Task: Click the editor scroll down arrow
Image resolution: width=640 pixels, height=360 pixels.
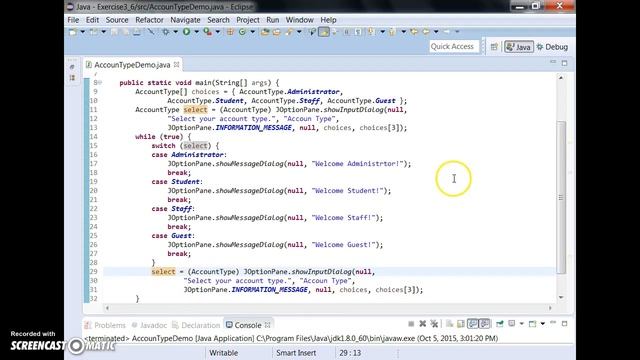Action: 561,298
